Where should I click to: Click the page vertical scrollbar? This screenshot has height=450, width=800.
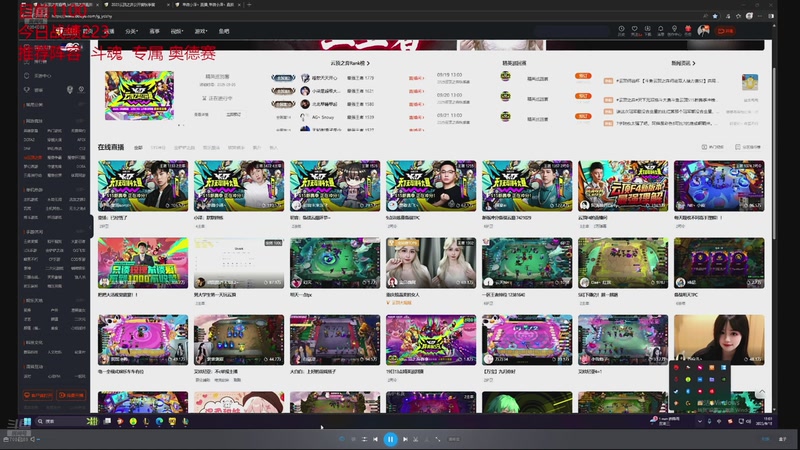(774, 153)
